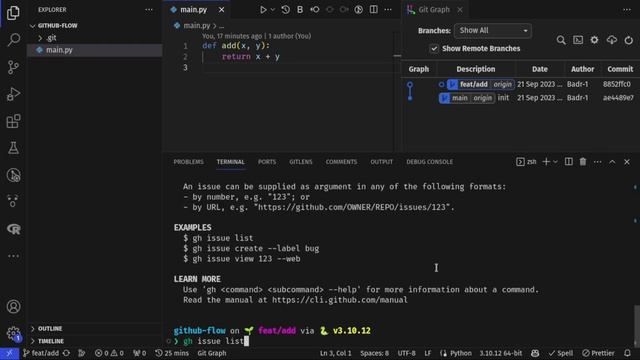Expand the .git folder
Viewport: 640px width, 360px height.
click(x=94, y=38)
